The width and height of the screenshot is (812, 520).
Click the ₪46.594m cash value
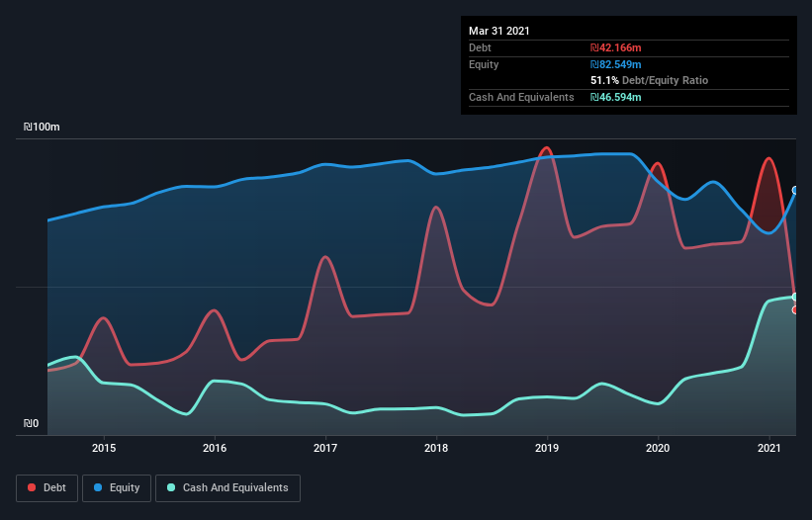(x=616, y=97)
